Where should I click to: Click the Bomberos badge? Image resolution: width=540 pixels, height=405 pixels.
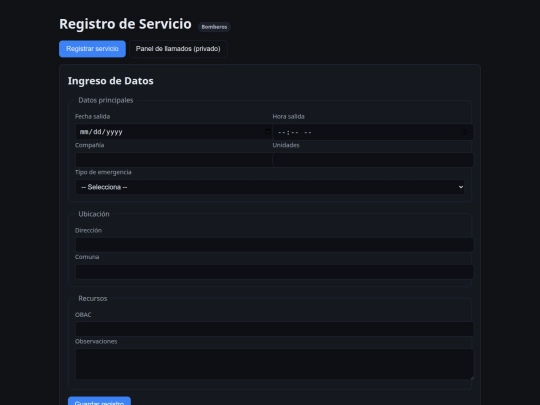coord(214,27)
